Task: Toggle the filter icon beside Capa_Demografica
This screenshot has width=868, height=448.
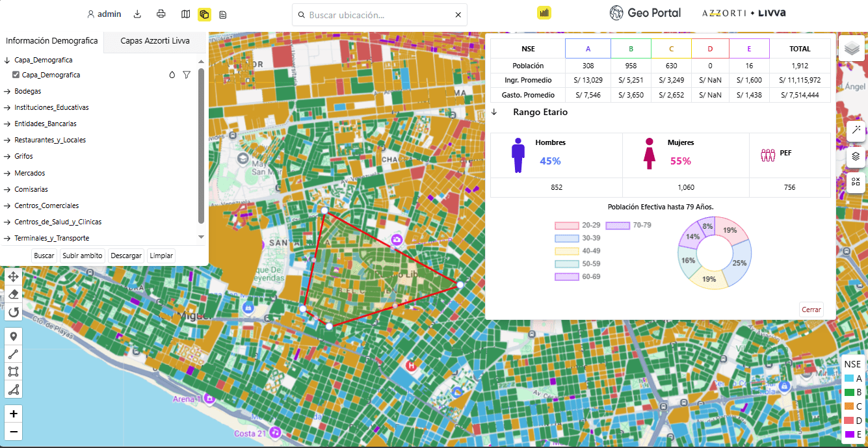Action: [x=187, y=75]
